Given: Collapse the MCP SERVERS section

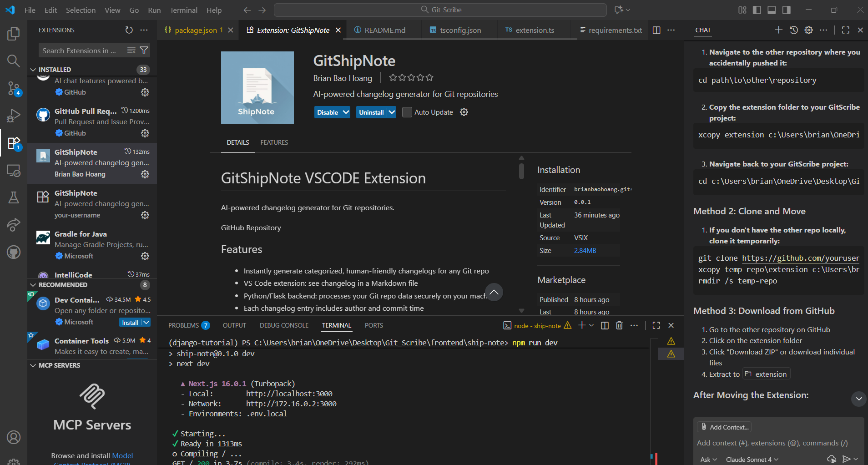Looking at the screenshot, I should [33, 365].
